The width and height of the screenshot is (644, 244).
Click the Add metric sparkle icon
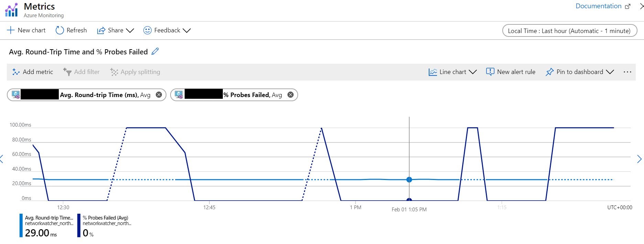[x=16, y=72]
